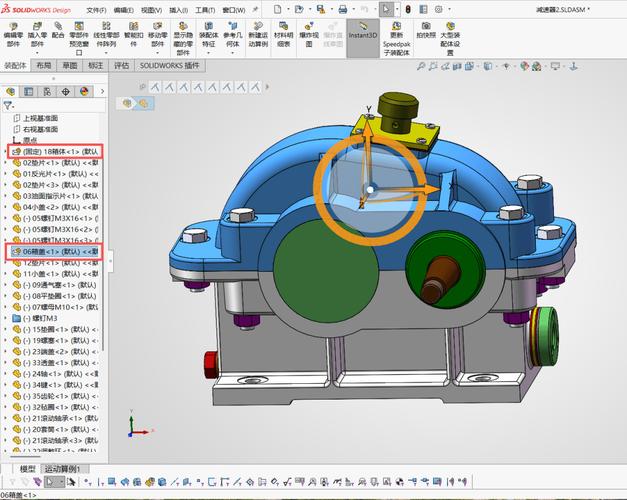This screenshot has width=627, height=500.
Task: Open Assembly Features dropdown arrow
Action: (208, 53)
